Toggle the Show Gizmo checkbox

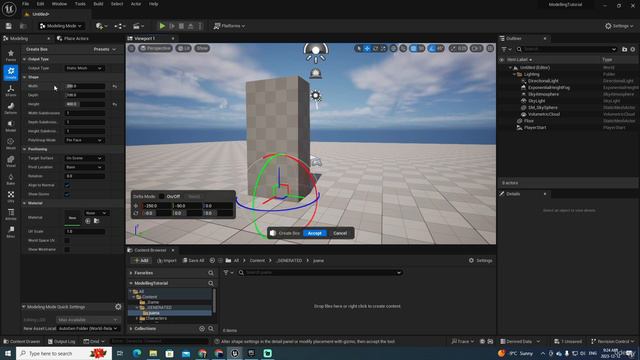[x=67, y=194]
